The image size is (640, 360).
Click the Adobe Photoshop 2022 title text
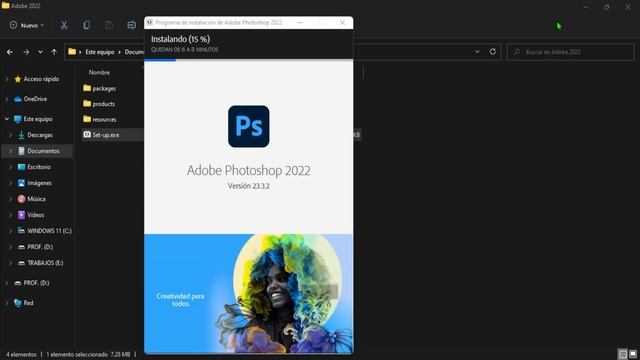(249, 170)
